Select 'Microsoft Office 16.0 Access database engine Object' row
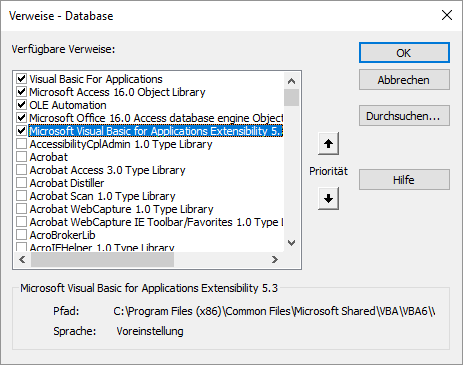This screenshot has height=365, width=463. [156, 118]
